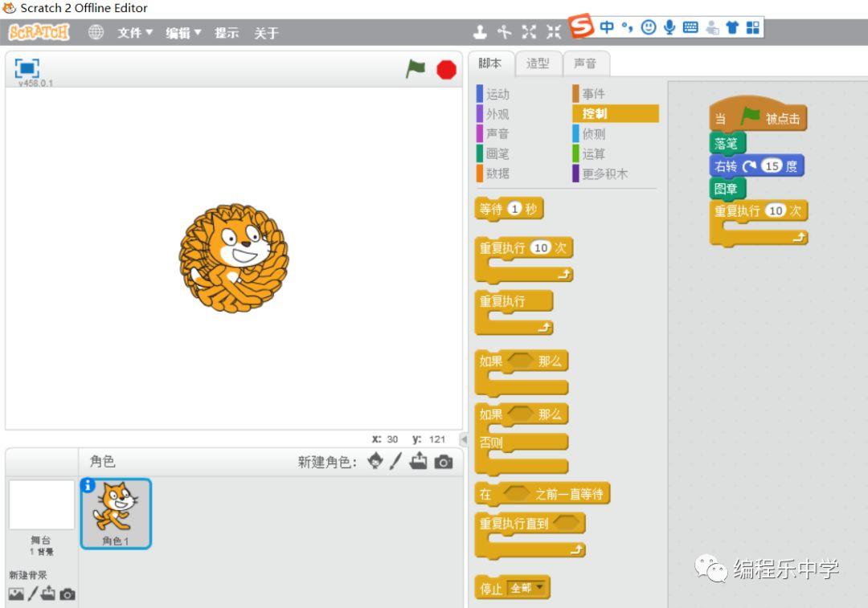Edit repeat count in palette 重复执行 block
Viewport: 868px width, 608px height.
tap(541, 248)
